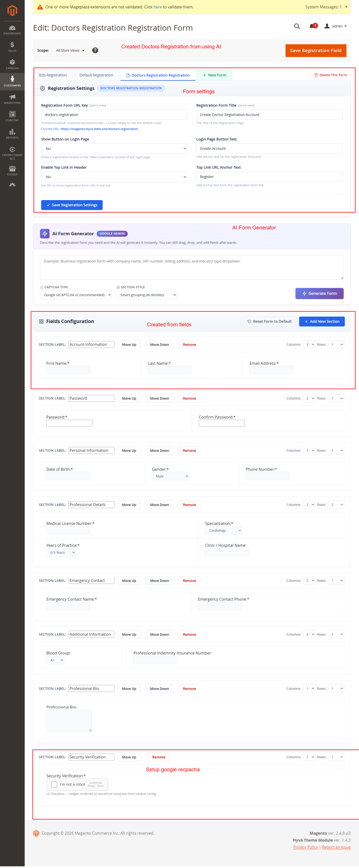
Task: Expand the All Store Views scope selector
Action: pyautogui.click(x=70, y=51)
